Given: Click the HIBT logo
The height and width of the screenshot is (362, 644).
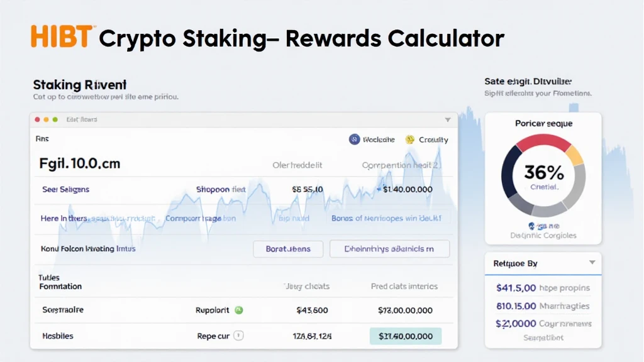Looking at the screenshot, I should [62, 37].
